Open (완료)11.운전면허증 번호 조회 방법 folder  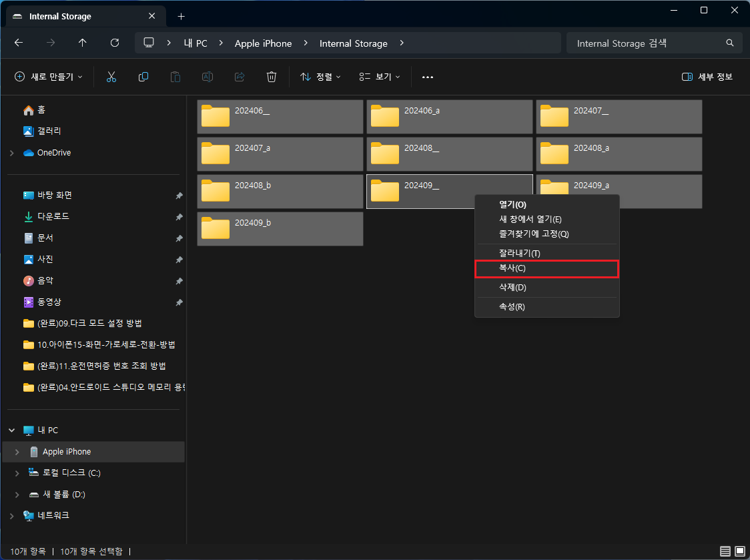point(94,366)
